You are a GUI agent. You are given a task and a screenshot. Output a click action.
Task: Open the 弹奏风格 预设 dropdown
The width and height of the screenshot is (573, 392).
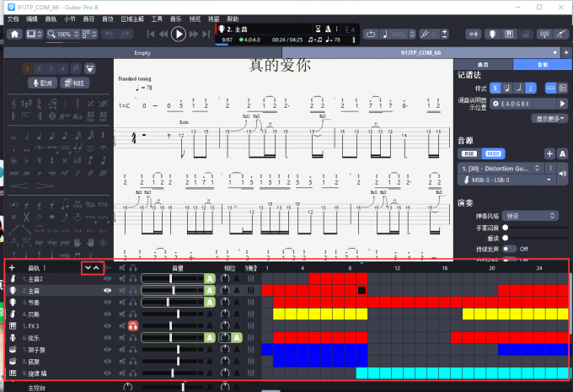tap(529, 216)
